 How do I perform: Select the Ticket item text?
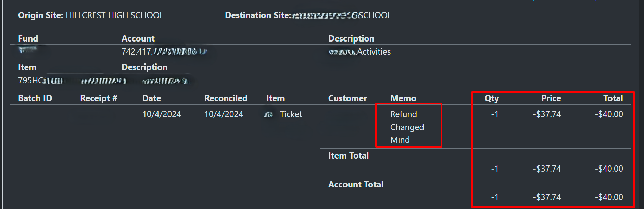coord(291,114)
